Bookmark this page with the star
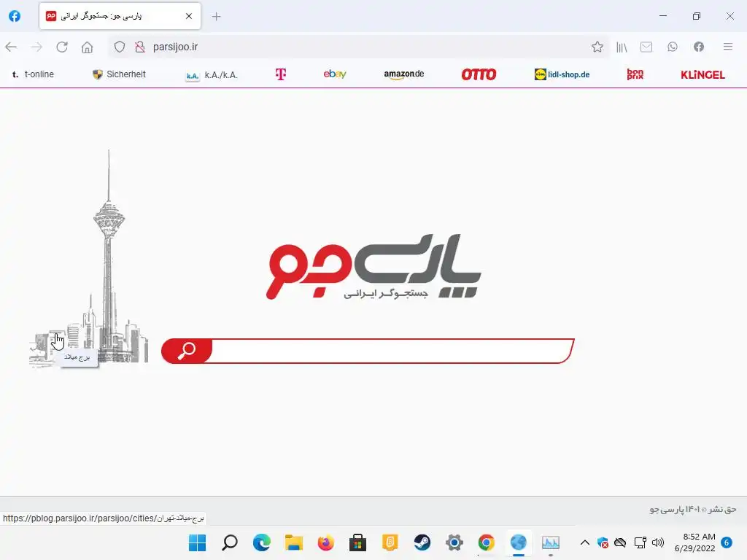This screenshot has width=747, height=560. click(597, 47)
